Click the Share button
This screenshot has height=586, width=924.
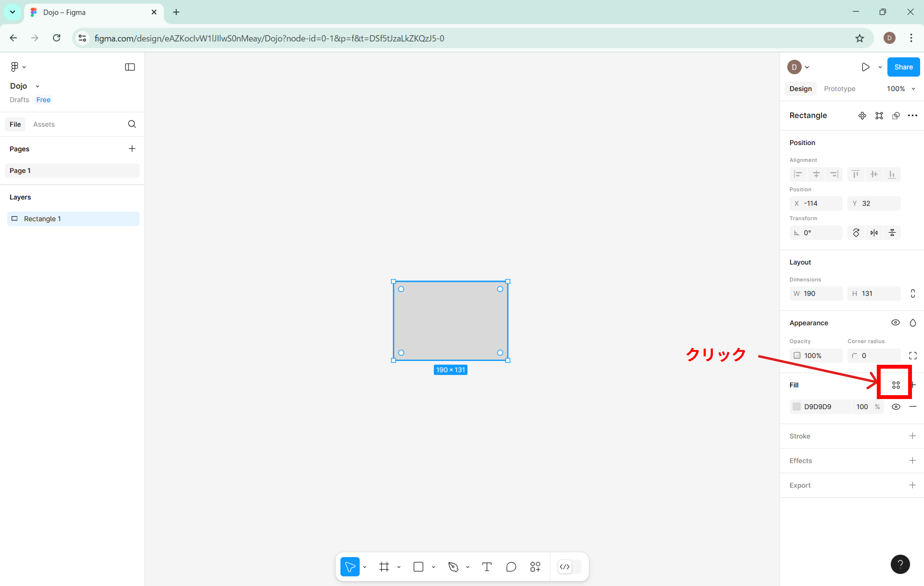tap(903, 67)
